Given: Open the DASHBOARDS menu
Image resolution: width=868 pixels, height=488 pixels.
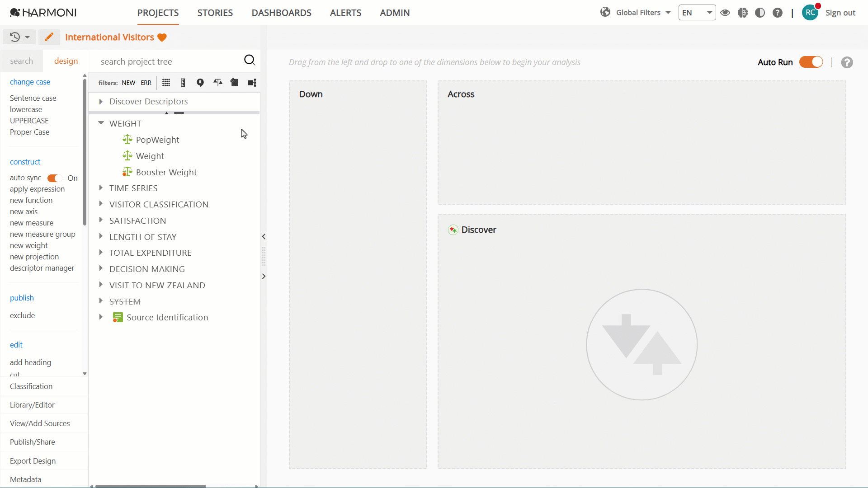Looking at the screenshot, I should coord(282,13).
